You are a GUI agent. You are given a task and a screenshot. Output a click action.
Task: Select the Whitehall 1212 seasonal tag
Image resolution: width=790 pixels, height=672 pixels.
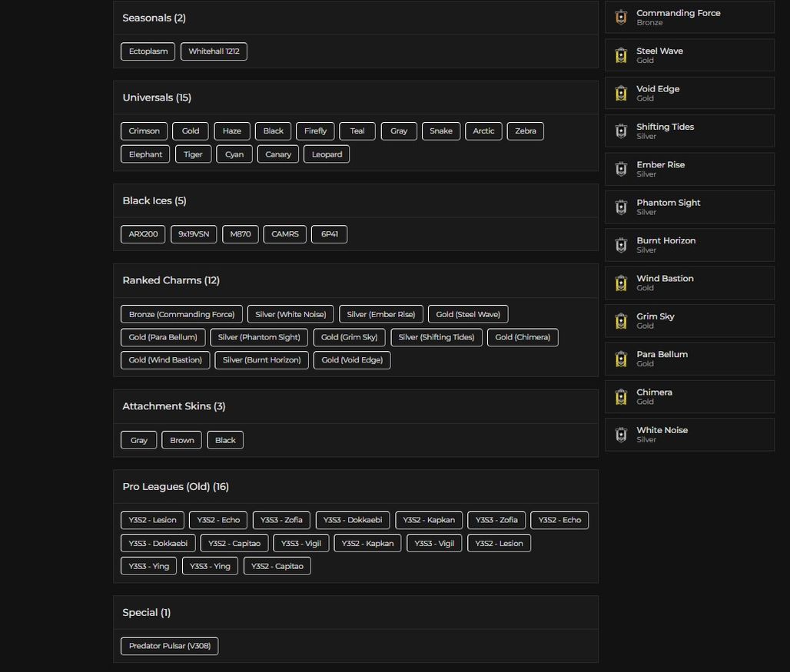pos(214,51)
